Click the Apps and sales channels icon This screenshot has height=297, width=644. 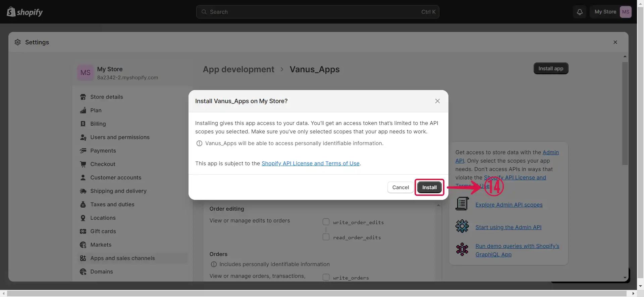click(x=83, y=258)
